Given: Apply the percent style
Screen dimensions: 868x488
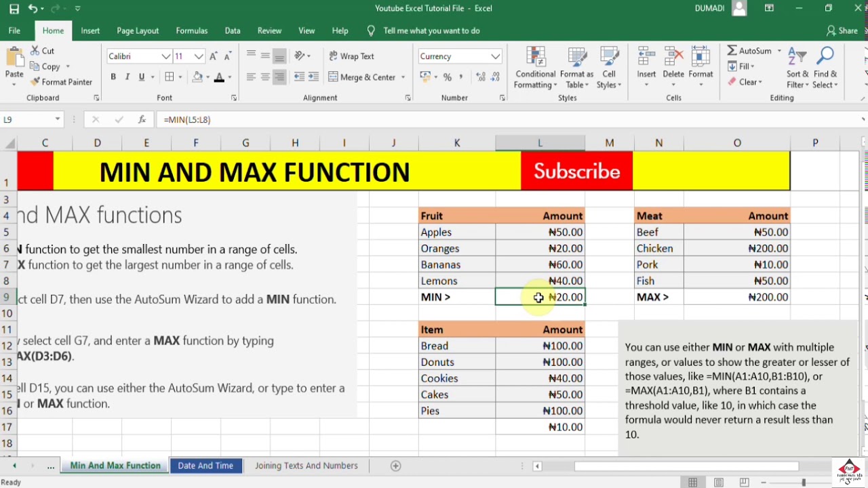Looking at the screenshot, I should pos(447,77).
